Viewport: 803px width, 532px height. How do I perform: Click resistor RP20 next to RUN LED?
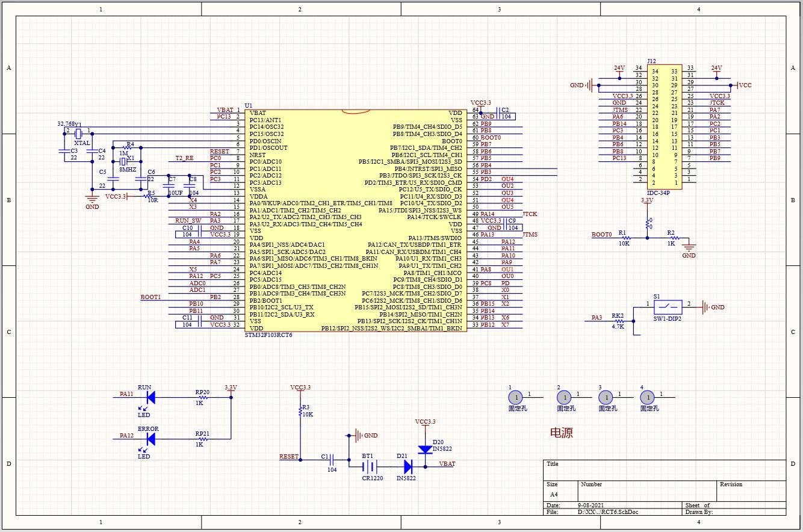pos(202,397)
